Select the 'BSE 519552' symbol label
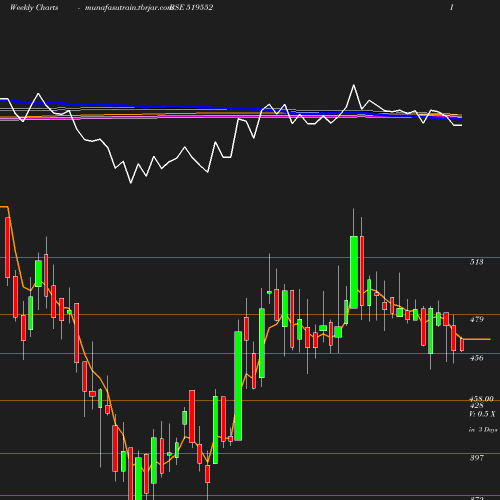 click(192, 7)
